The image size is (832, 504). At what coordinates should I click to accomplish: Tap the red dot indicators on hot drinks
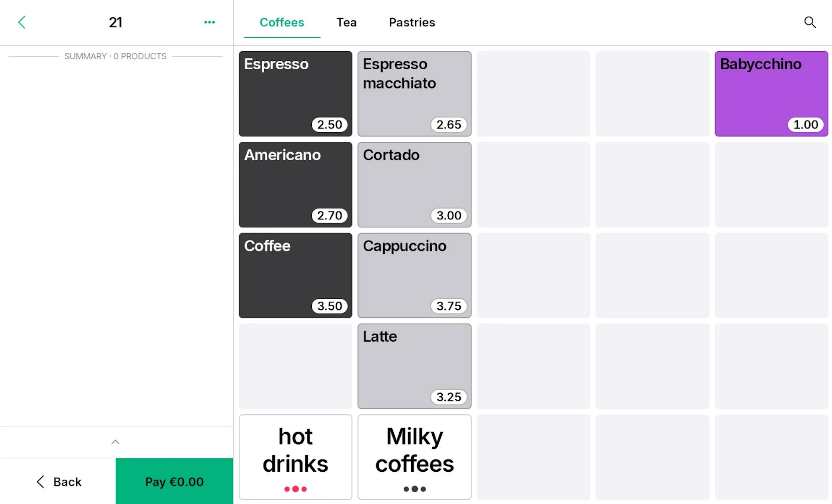295,488
